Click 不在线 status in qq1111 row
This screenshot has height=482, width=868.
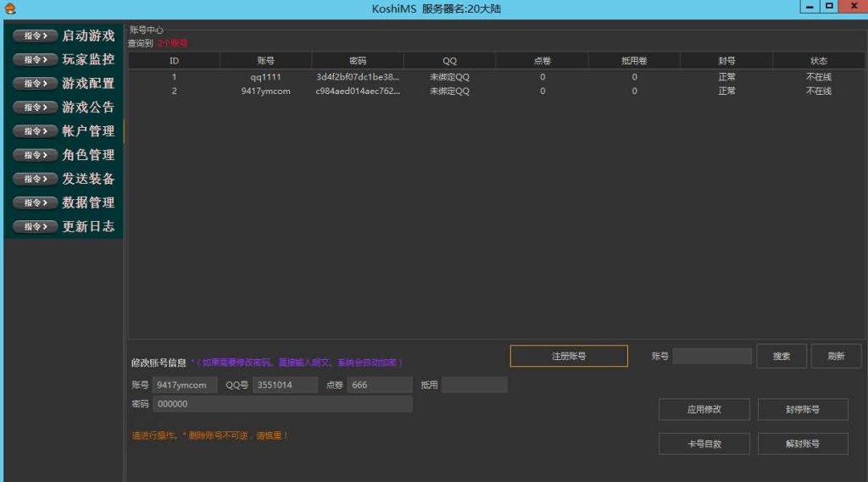tap(819, 77)
